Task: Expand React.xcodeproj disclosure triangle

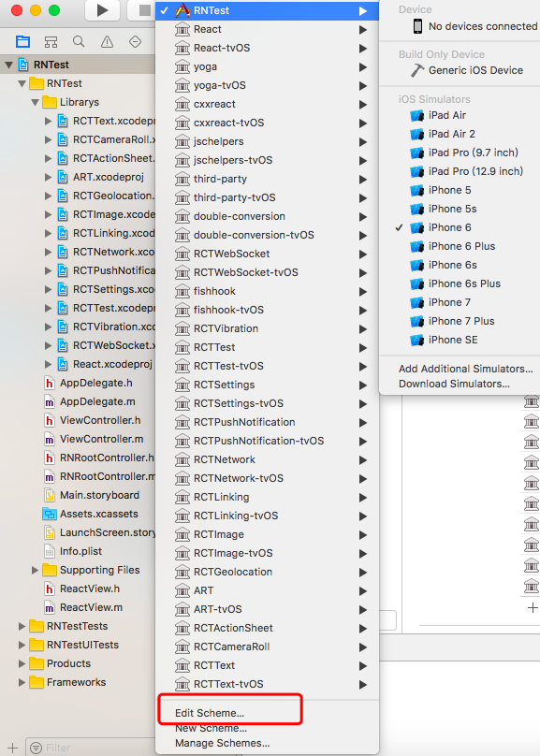Action: click(48, 365)
